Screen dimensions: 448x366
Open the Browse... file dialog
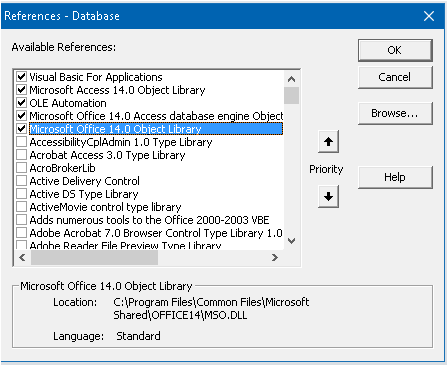point(395,113)
